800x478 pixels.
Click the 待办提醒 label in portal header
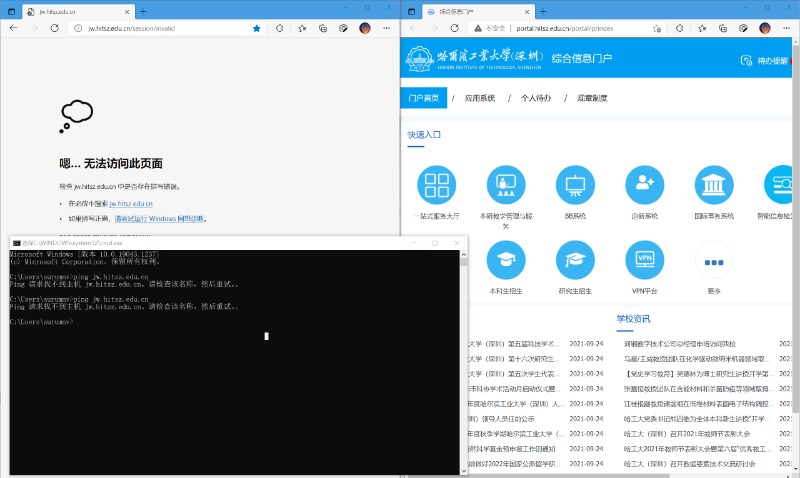coord(772,61)
